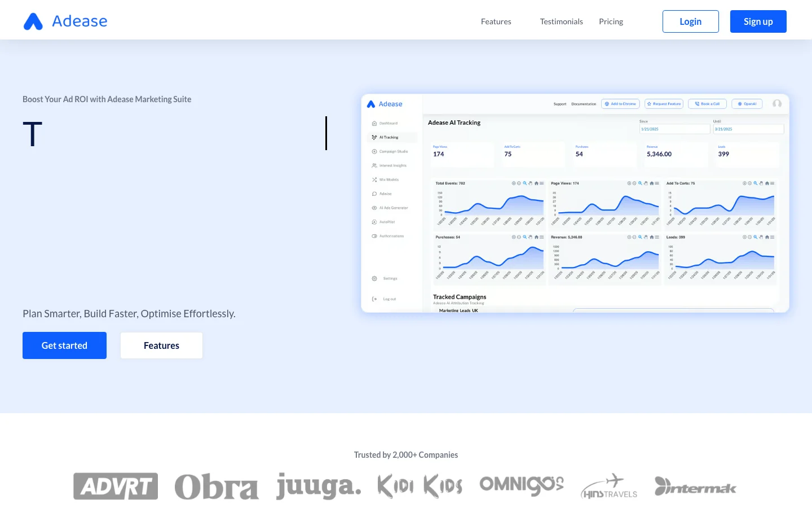812x508 pixels.
Task: Click the user avatar in dashboard preview
Action: (777, 103)
